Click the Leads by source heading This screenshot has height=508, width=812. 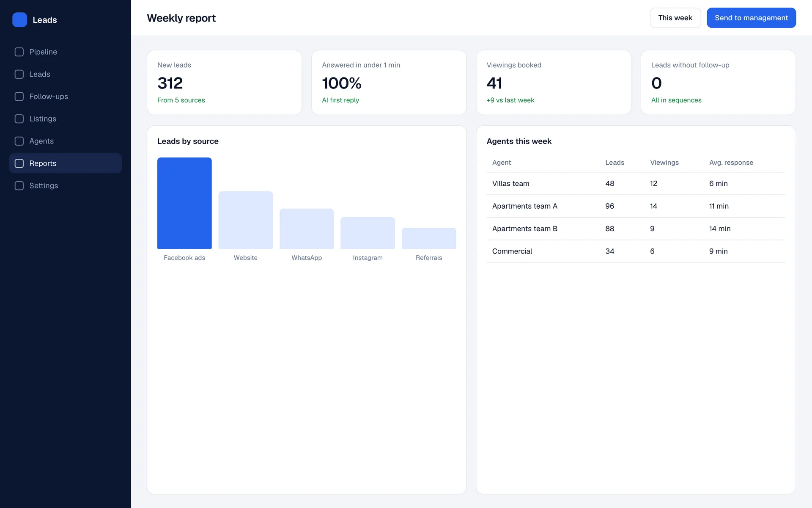click(188, 141)
